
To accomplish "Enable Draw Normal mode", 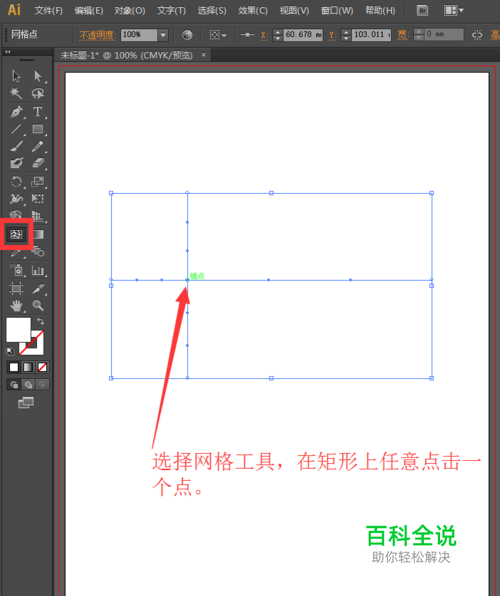I will [x=14, y=385].
